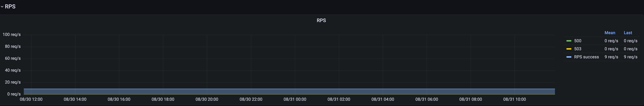
Task: Click the blue RPS success color swatch
Action: [x=569, y=57]
